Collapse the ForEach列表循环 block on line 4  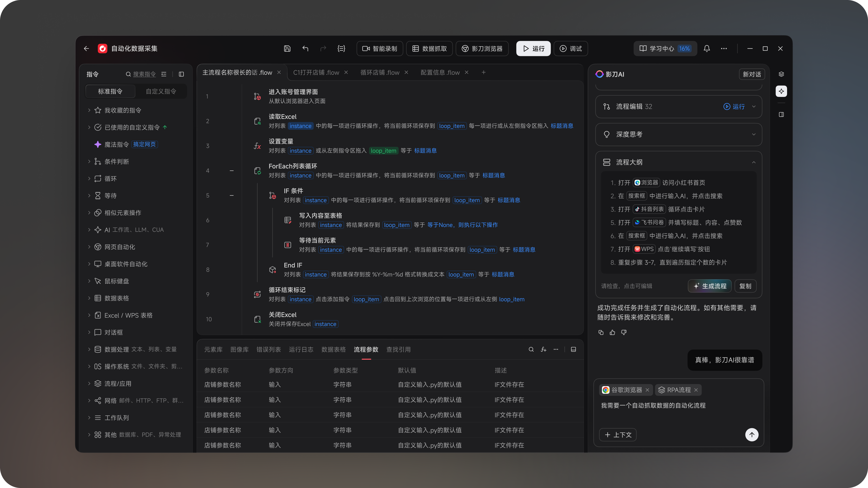[x=231, y=171]
